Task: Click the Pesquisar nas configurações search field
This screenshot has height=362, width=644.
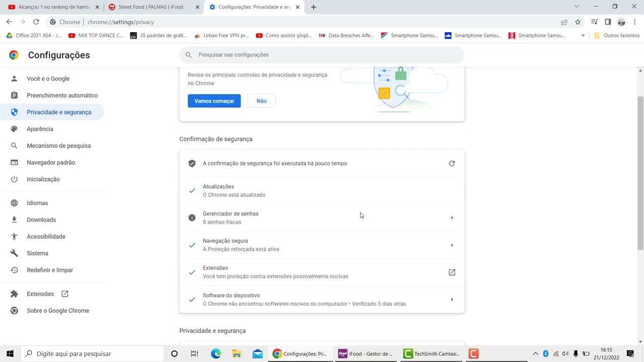Action: tap(322, 55)
